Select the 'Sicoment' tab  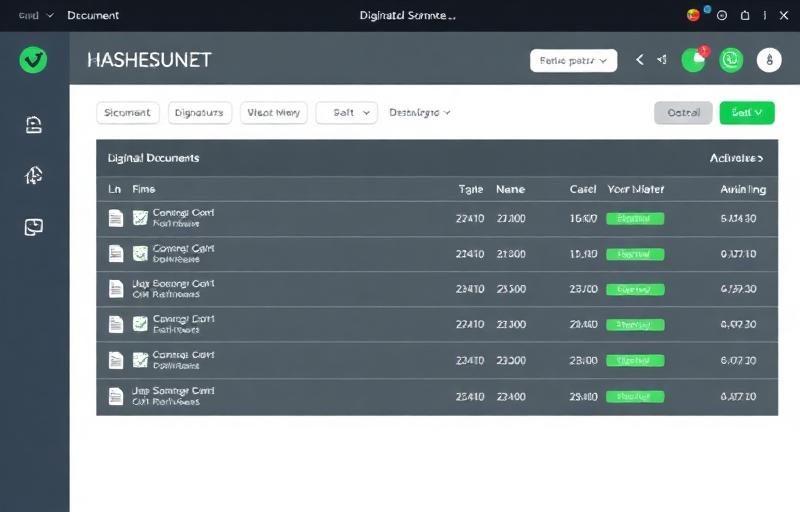(x=128, y=113)
